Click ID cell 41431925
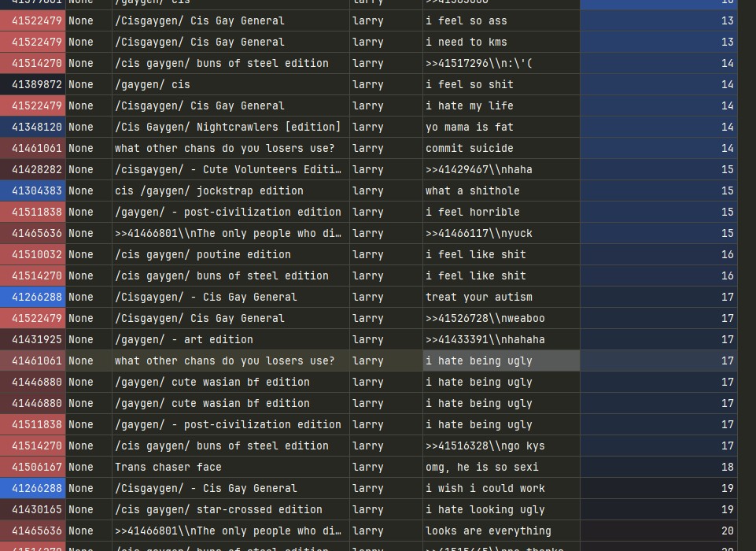Screen dimensions: 756x551 tap(33, 339)
